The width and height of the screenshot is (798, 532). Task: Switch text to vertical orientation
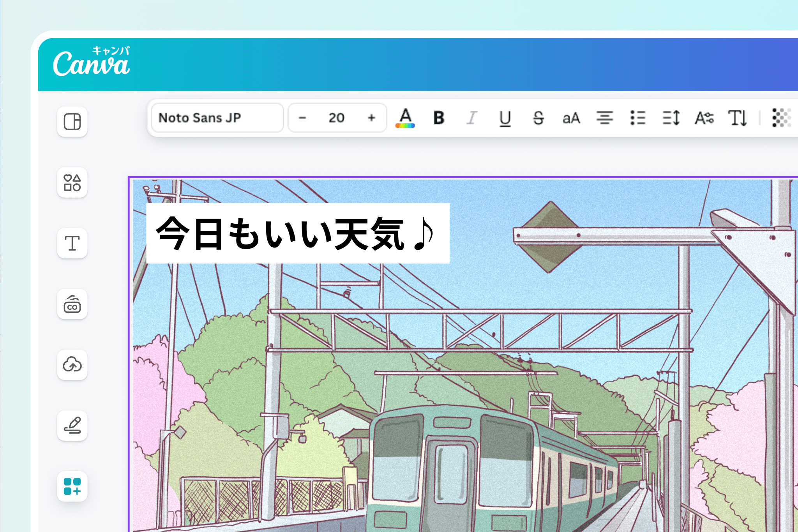tap(738, 118)
